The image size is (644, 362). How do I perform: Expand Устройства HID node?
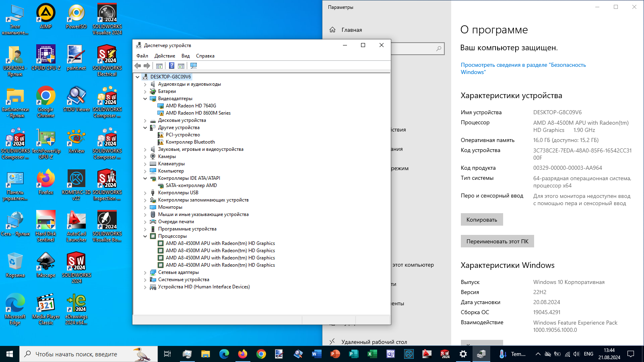pyautogui.click(x=145, y=287)
